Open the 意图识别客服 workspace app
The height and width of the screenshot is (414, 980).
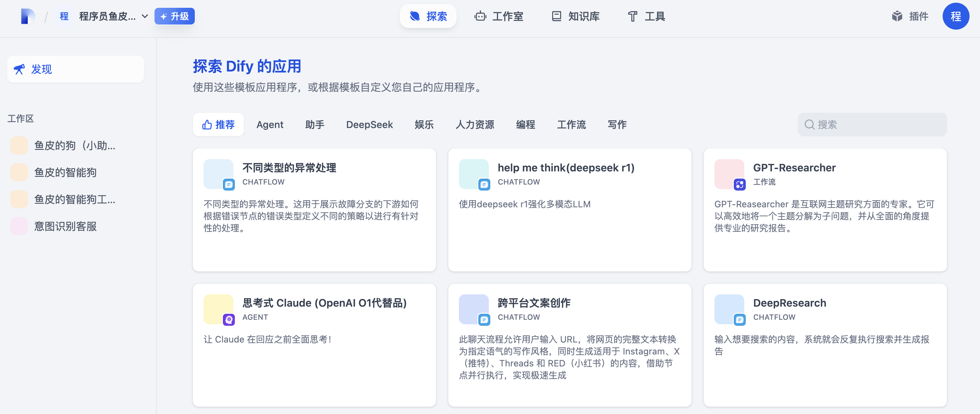pos(65,227)
